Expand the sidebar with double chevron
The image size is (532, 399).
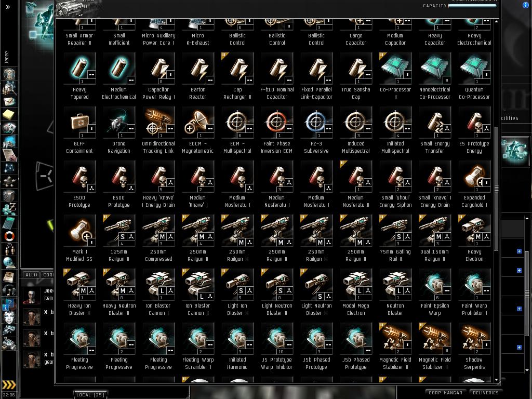point(8,7)
